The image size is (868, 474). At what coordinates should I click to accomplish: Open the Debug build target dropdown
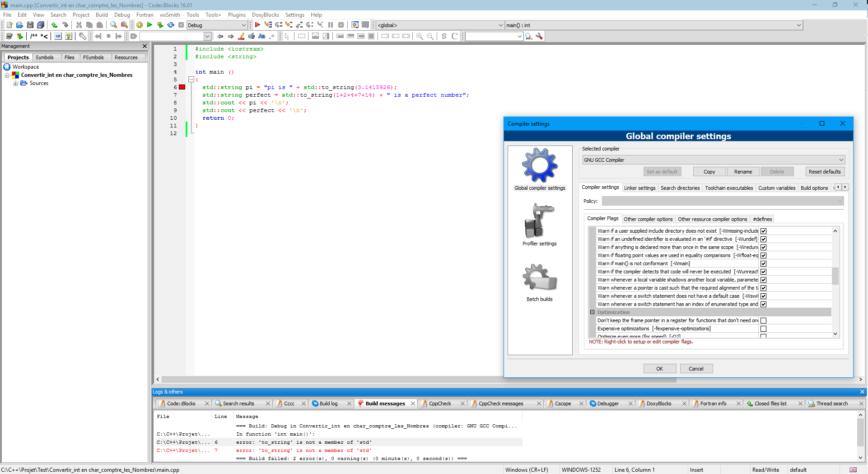(217, 25)
